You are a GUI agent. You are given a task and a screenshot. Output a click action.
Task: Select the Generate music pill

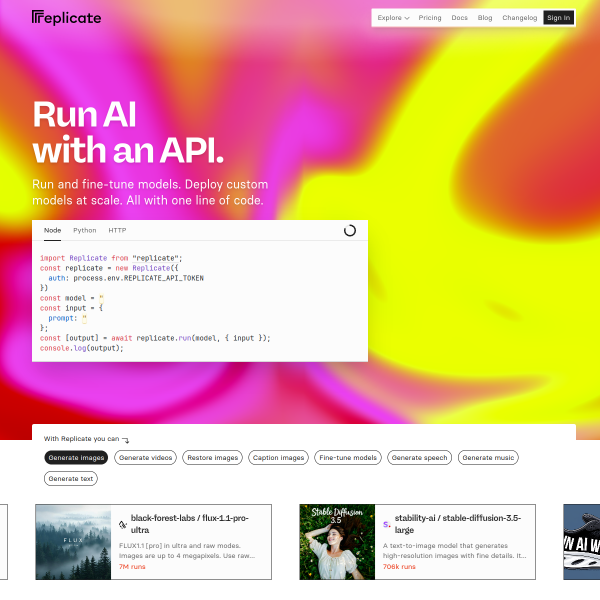point(488,458)
